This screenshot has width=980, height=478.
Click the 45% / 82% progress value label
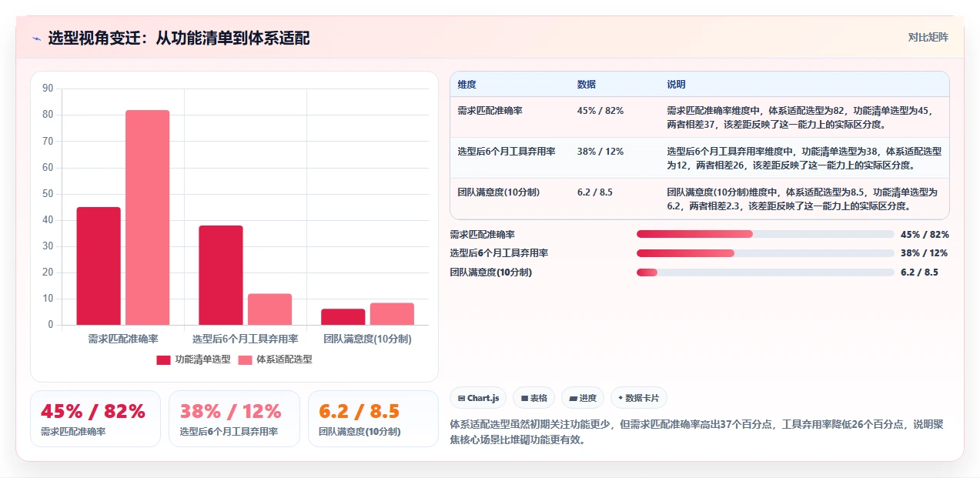[x=925, y=234]
